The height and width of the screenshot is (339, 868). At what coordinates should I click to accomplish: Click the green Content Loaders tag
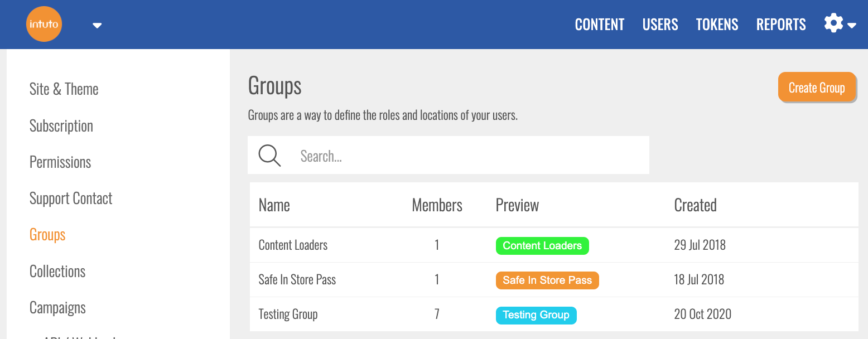[x=542, y=246]
